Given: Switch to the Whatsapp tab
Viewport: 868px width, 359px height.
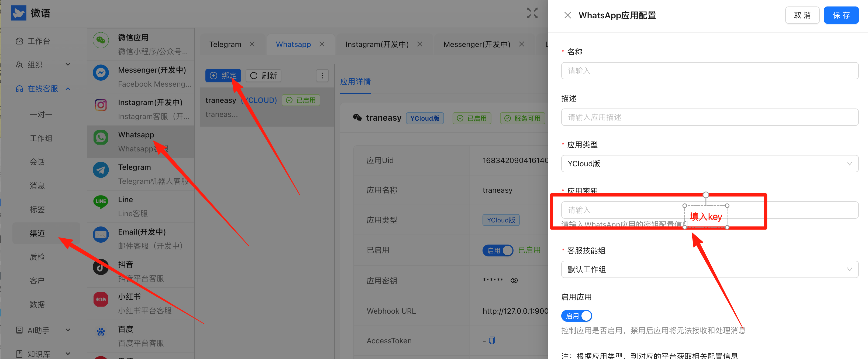Looking at the screenshot, I should (293, 44).
